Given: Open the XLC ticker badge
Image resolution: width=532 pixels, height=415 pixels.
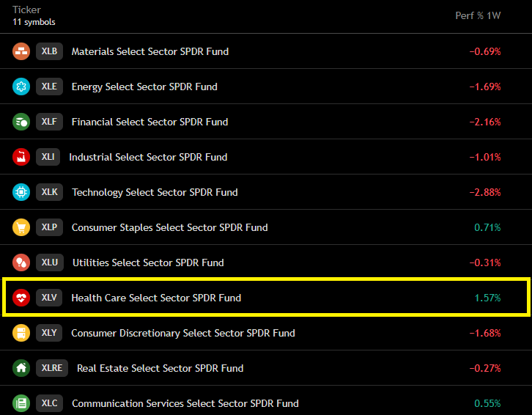Looking at the screenshot, I should tap(50, 403).
